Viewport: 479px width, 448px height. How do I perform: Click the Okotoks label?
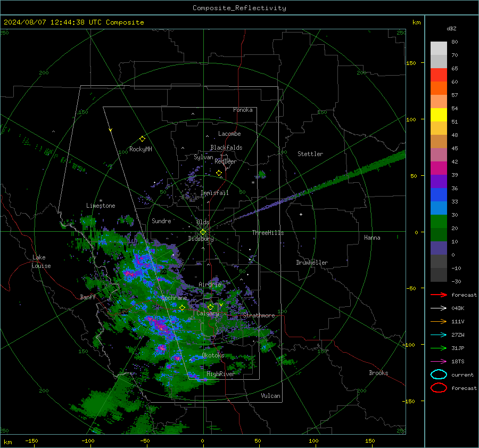click(213, 355)
